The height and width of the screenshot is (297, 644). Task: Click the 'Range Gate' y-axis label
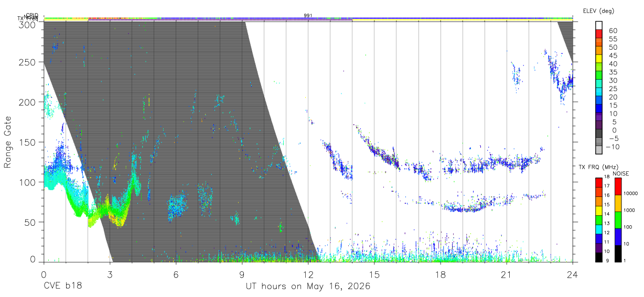8,141
